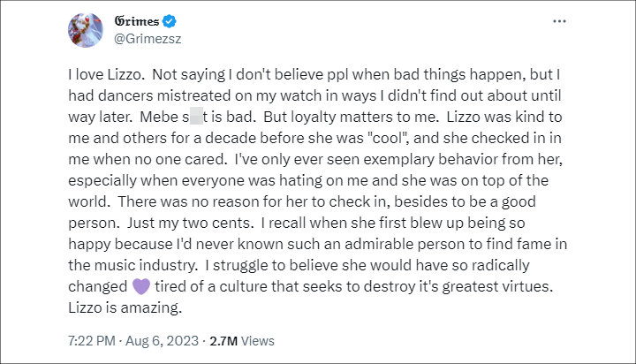Viewport: 636px width, 364px height.
Task: Click the purple heart emoji in tweet
Action: tap(141, 286)
